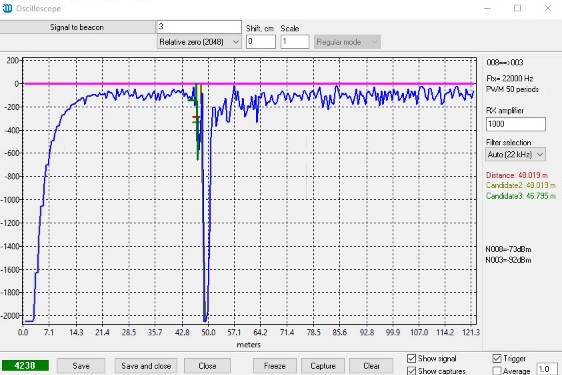Click the N003=-92dBm text
562x375 pixels.
pos(508,260)
